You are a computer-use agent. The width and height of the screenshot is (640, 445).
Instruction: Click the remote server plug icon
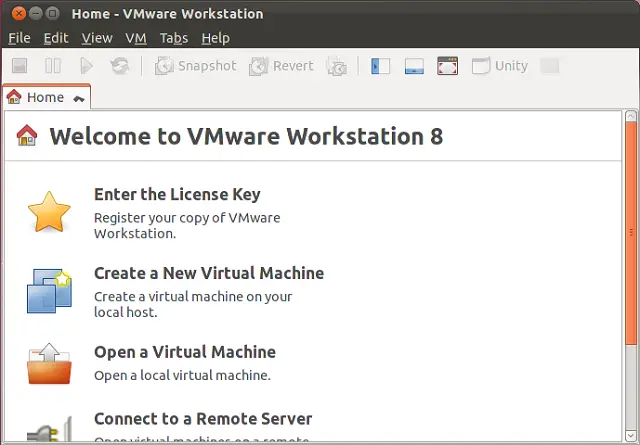tap(49, 429)
